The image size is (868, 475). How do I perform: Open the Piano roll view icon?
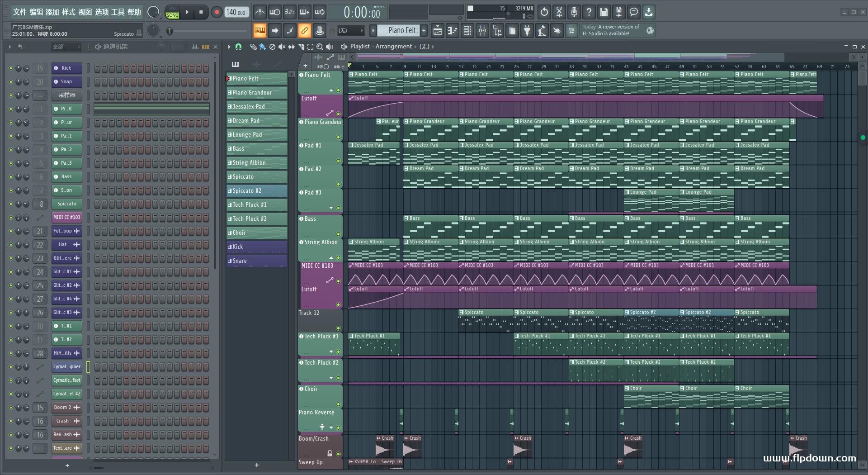click(x=452, y=31)
